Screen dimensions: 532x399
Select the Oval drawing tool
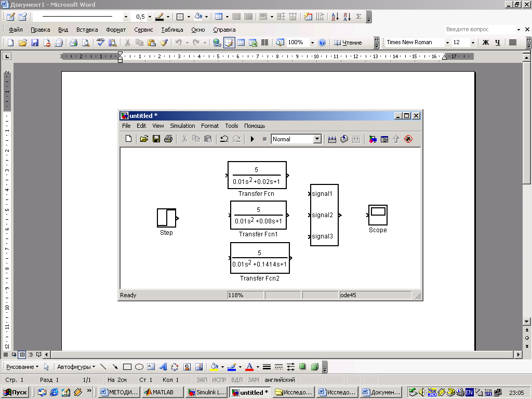click(139, 367)
